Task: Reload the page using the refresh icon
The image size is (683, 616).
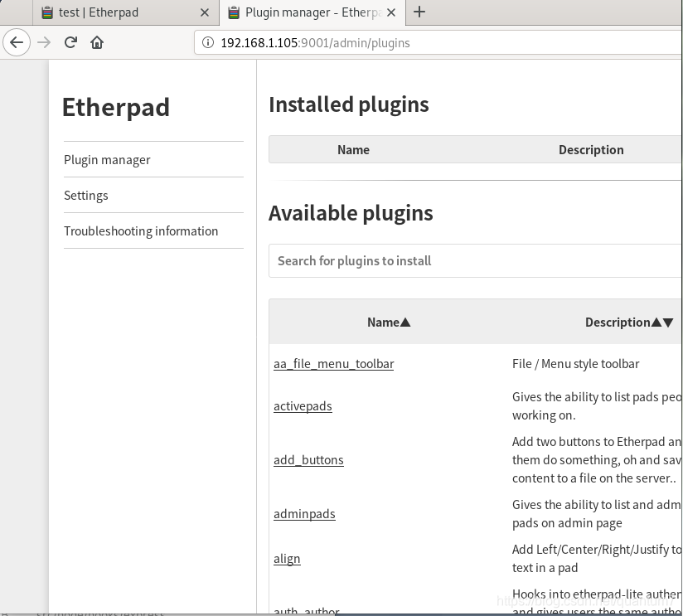Action: (70, 42)
